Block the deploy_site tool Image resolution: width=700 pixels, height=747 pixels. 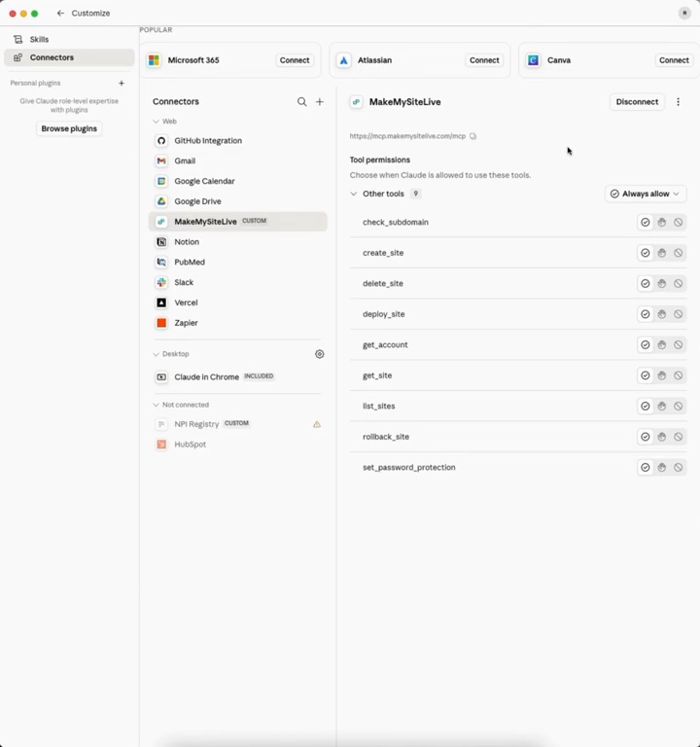click(678, 314)
